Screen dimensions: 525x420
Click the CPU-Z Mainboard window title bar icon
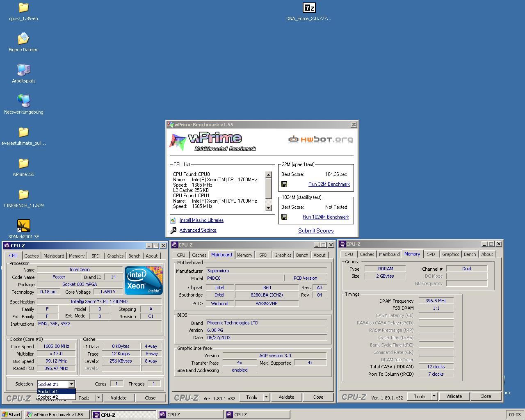pos(175,245)
